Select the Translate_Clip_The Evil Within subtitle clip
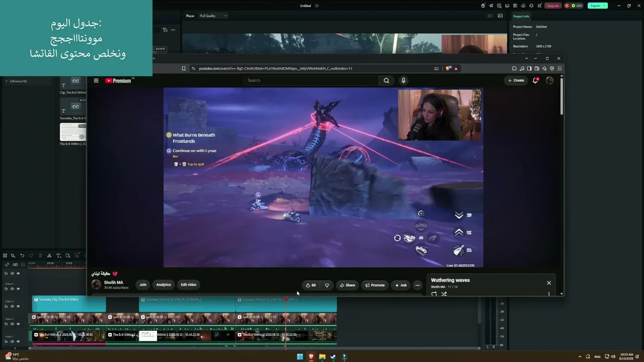644x362 pixels. pyautogui.click(x=69, y=304)
